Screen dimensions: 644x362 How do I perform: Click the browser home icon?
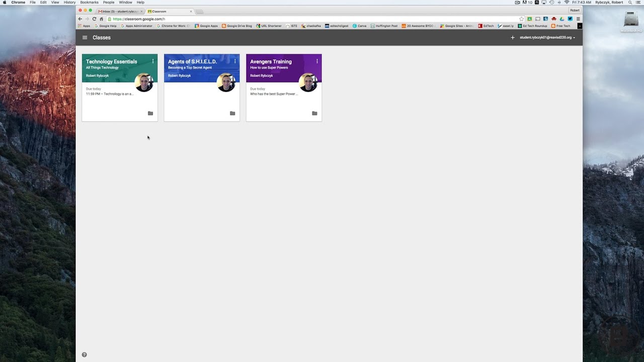(x=101, y=19)
